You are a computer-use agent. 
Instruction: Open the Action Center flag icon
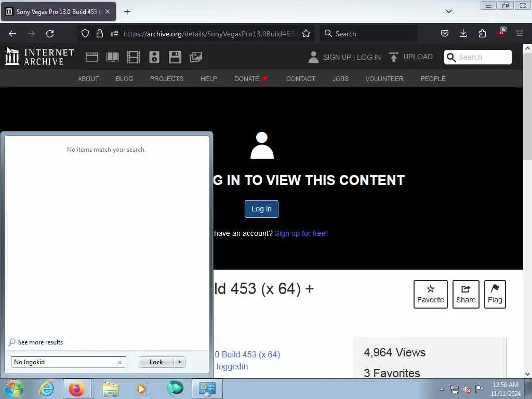pos(479,389)
